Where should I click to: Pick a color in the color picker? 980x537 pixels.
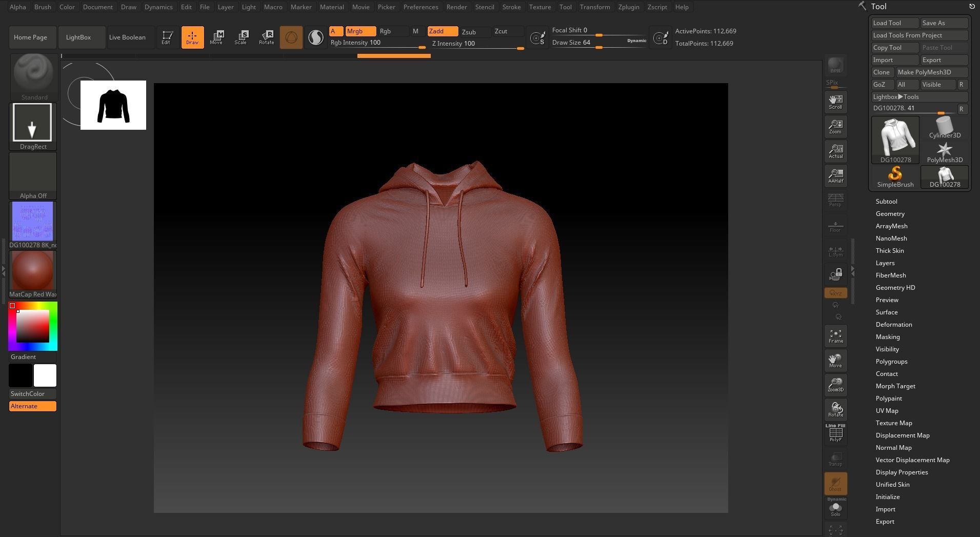tap(33, 326)
